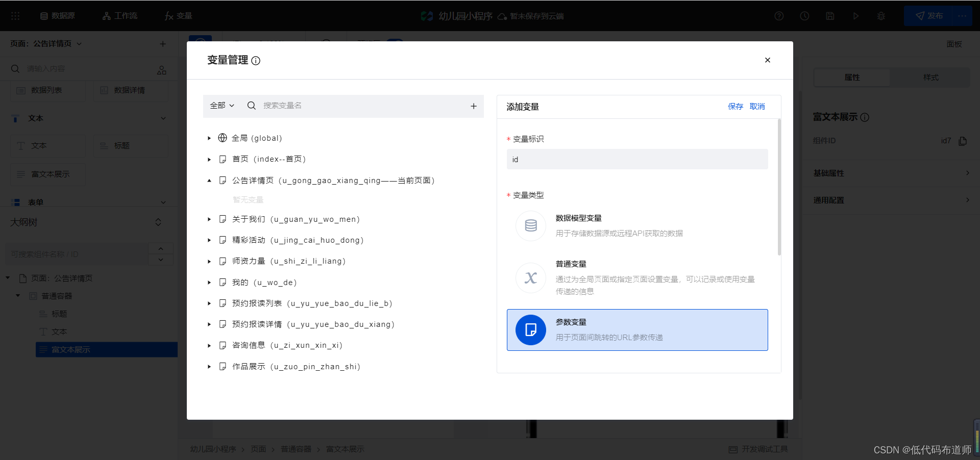Select 富文本展示 in outline tree
This screenshot has height=460, width=980.
point(107,349)
